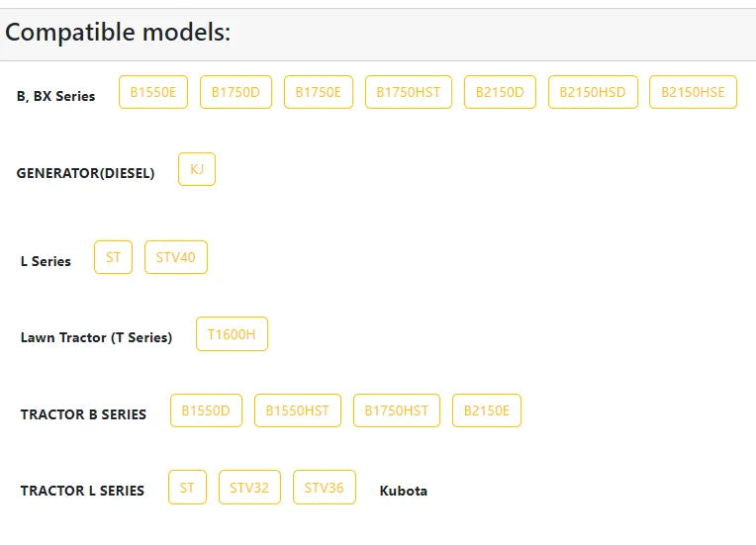Click the Compatible models header bar

(378, 35)
